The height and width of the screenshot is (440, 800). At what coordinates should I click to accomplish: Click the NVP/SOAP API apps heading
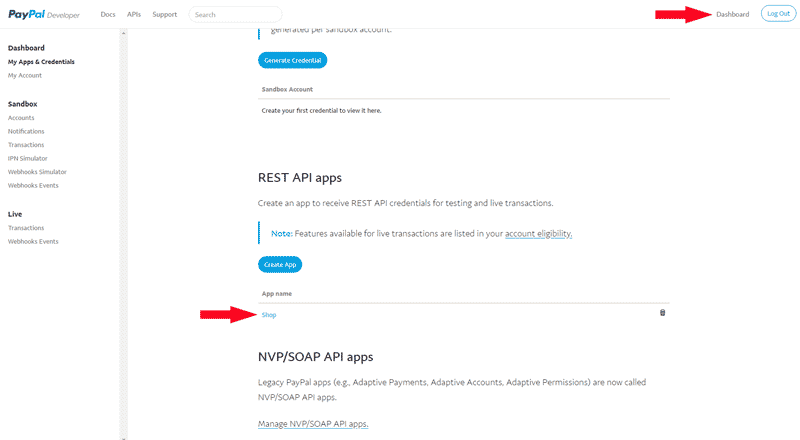point(315,357)
